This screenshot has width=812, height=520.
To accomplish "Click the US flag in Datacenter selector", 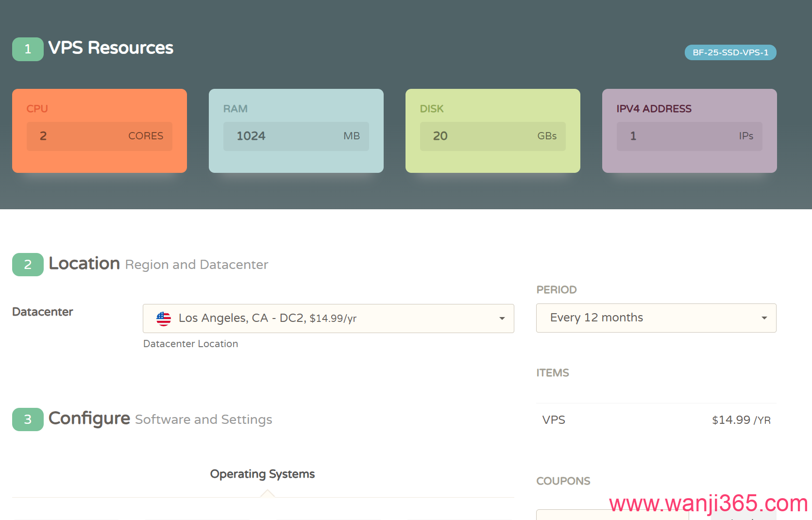I will [x=164, y=319].
